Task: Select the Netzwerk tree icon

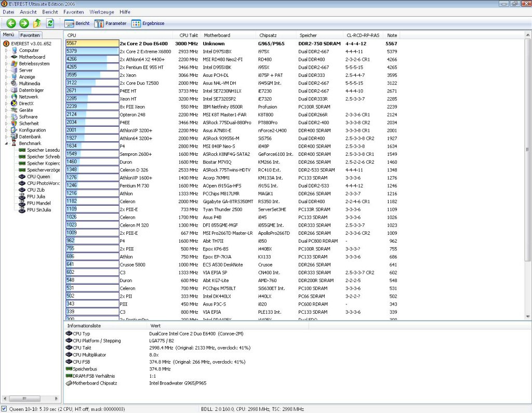Action: pos(14,97)
